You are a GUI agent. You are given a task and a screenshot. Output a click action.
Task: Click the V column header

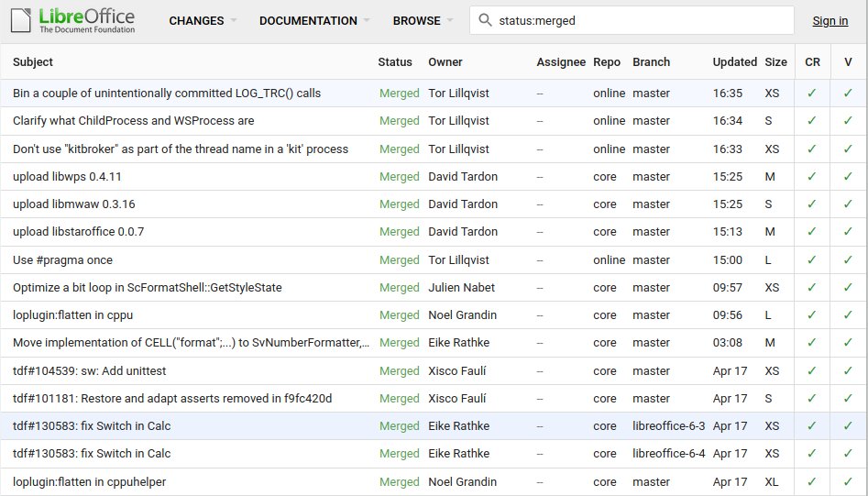coord(848,62)
